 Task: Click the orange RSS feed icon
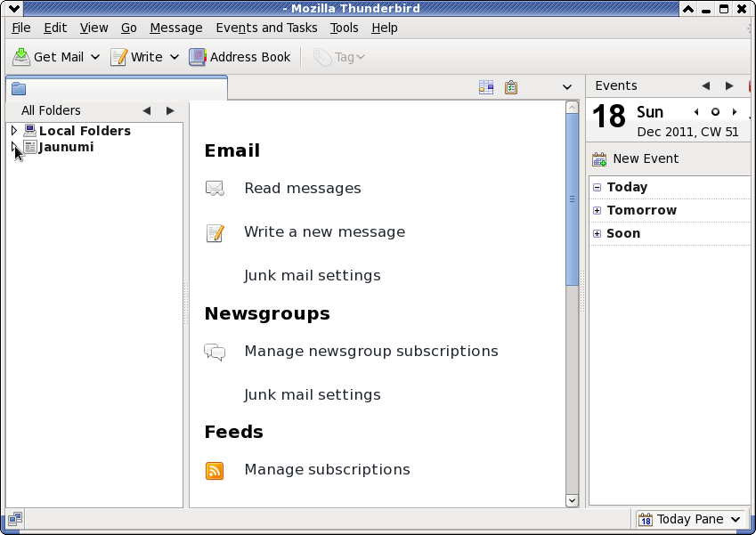click(215, 470)
